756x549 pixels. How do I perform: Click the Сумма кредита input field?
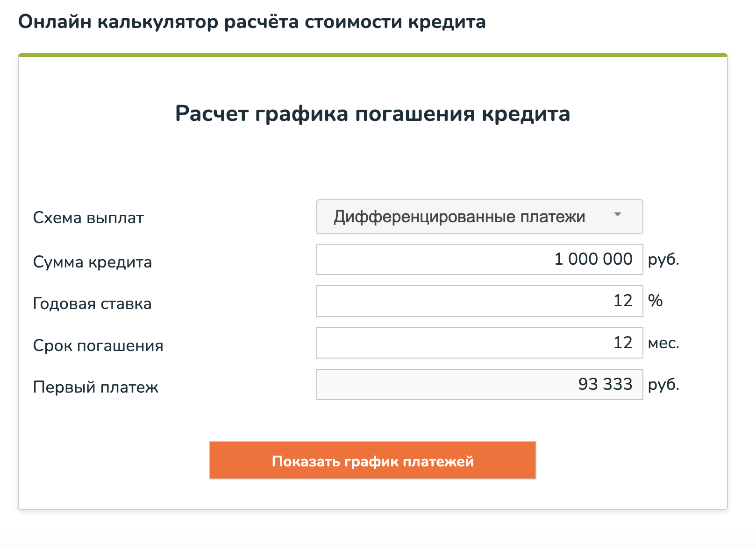(x=479, y=259)
